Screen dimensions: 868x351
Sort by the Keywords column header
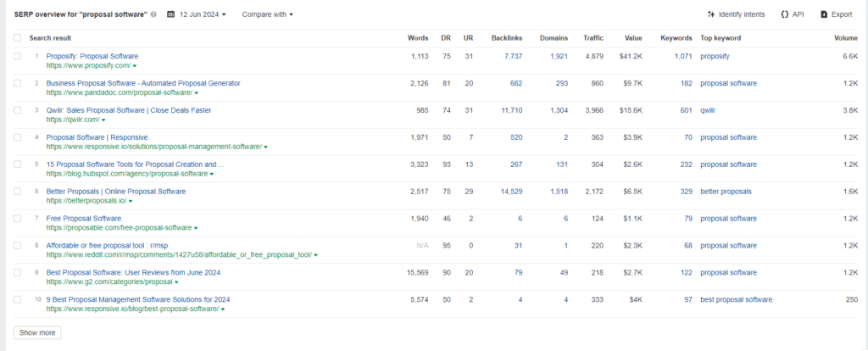pyautogui.click(x=676, y=38)
